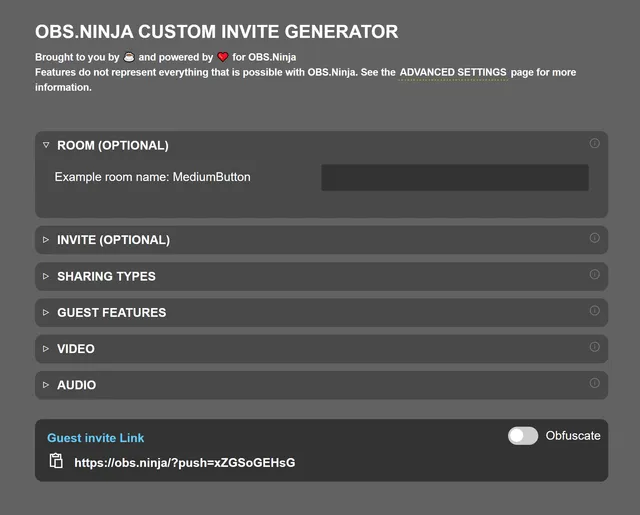640x515 pixels.
Task: Click the Guest invite Link label
Action: [x=96, y=438]
